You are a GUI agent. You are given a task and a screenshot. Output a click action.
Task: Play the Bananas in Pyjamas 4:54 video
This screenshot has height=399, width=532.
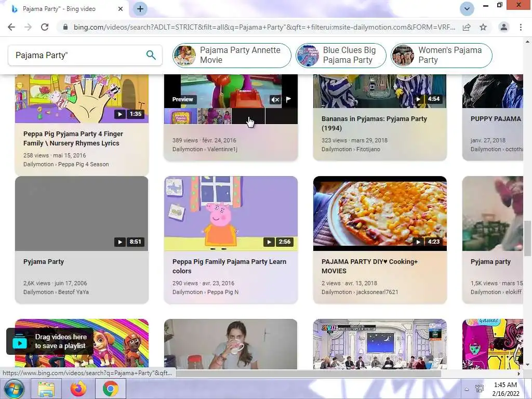(418, 99)
